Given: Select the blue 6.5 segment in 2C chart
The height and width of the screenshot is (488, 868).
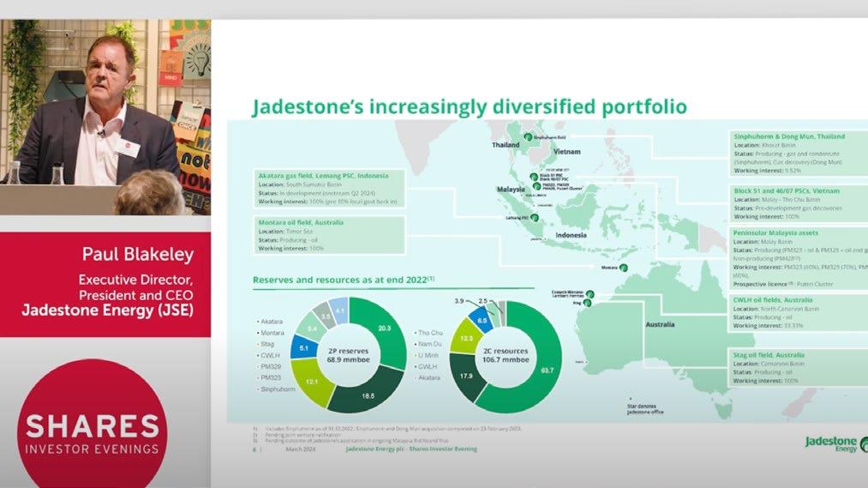Looking at the screenshot, I should point(482,320).
